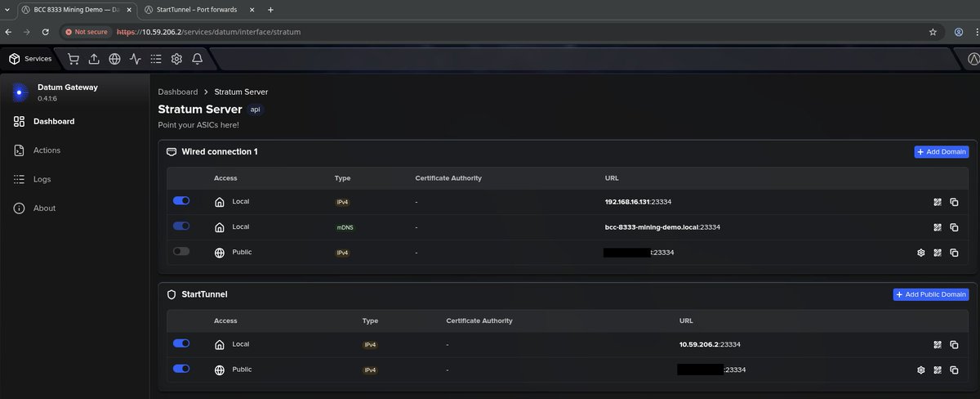Copy URL of Wired connection Public row
The image size is (980, 399).
pyautogui.click(x=954, y=253)
